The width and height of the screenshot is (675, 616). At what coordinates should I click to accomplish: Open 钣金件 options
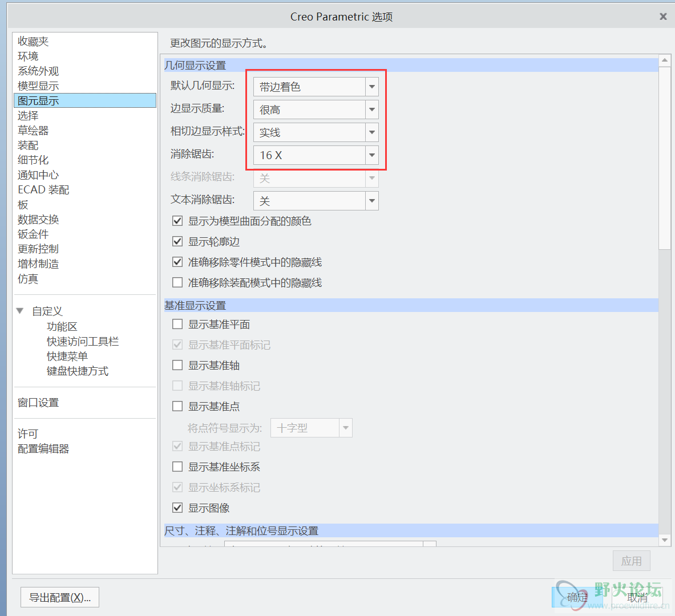click(x=33, y=234)
